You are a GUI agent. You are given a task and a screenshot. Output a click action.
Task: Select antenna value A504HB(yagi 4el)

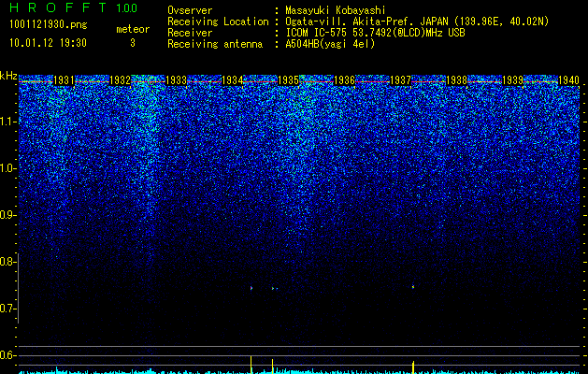pos(330,44)
